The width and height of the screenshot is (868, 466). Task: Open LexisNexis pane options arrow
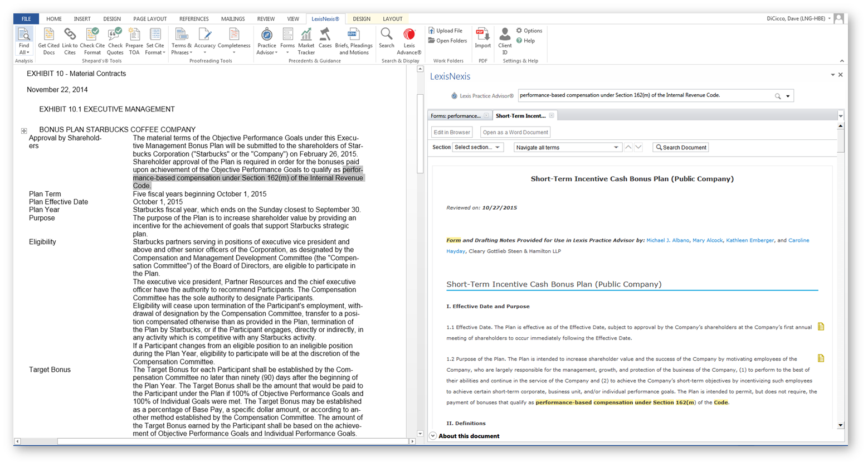pos(833,75)
